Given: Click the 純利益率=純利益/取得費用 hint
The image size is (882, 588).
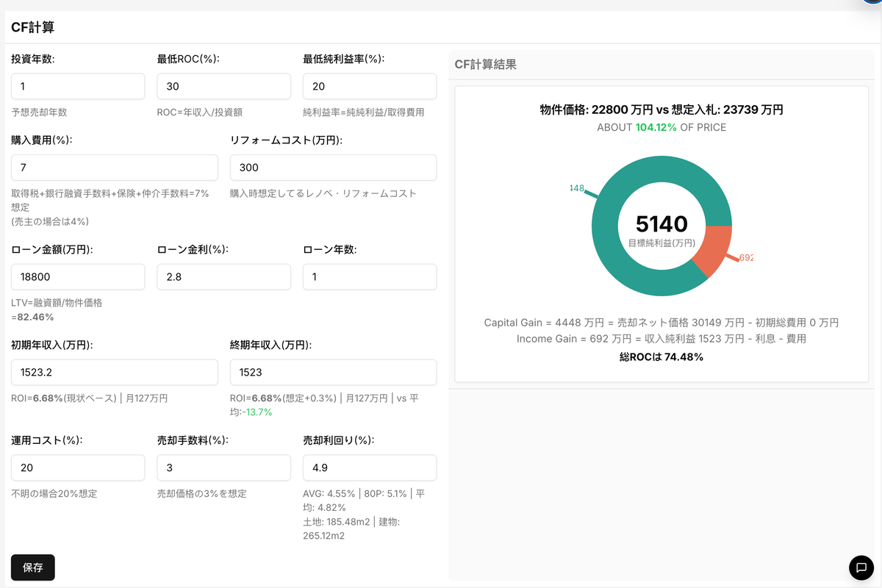Looking at the screenshot, I should point(363,112).
